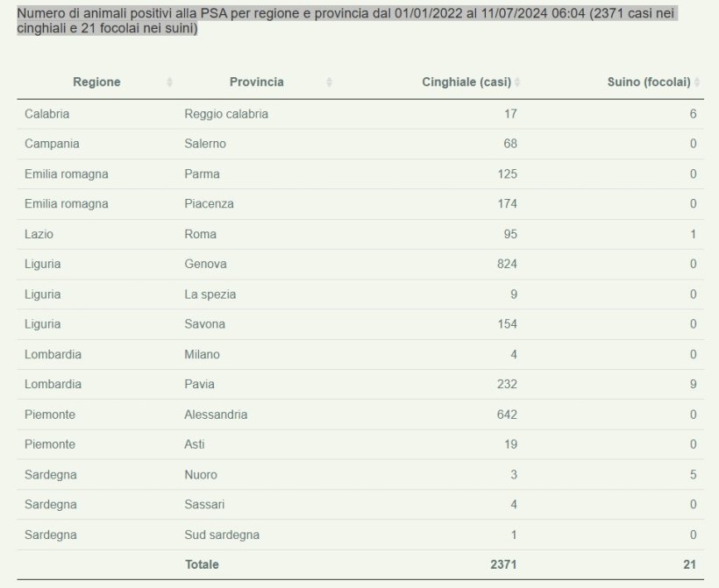The height and width of the screenshot is (588, 719).
Task: Click the Suino (focolai) header label
Action: click(x=649, y=82)
